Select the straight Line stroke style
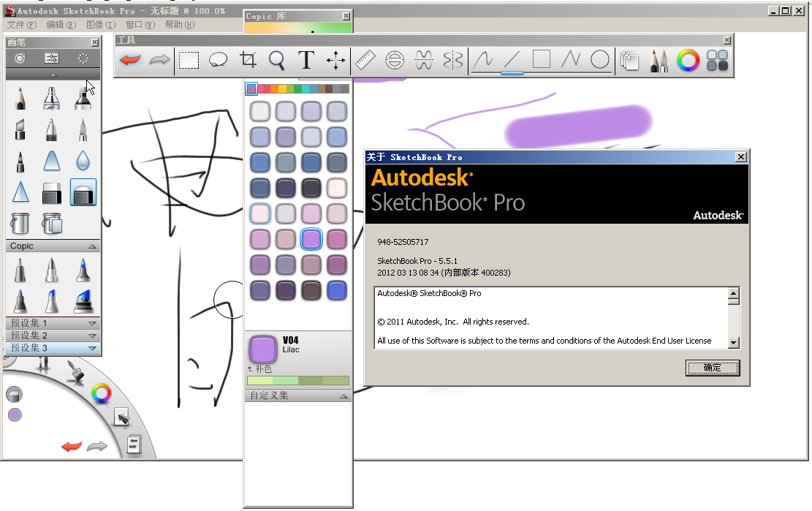812x511 pixels. (x=512, y=59)
